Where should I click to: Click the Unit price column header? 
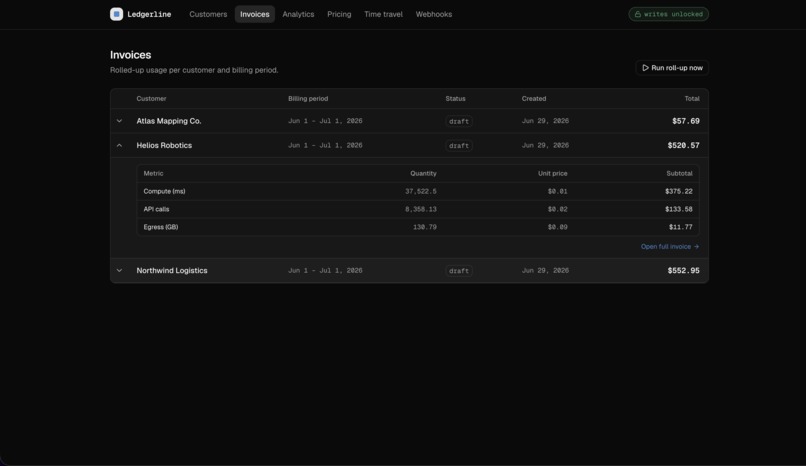click(553, 173)
